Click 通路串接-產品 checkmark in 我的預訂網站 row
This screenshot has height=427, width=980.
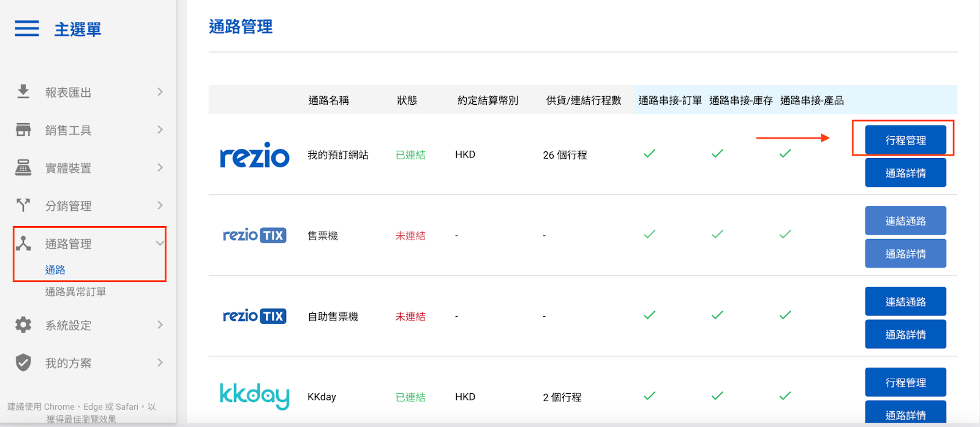(785, 154)
